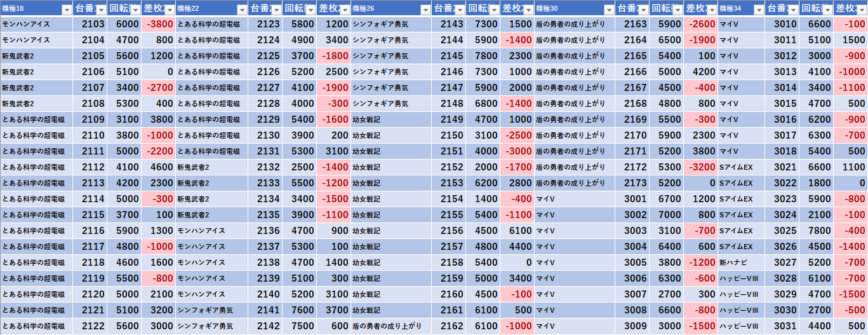The height and width of the screenshot is (335, 868).
Task: Click モンハンアイス cell in row 2104
Action: pos(36,40)
